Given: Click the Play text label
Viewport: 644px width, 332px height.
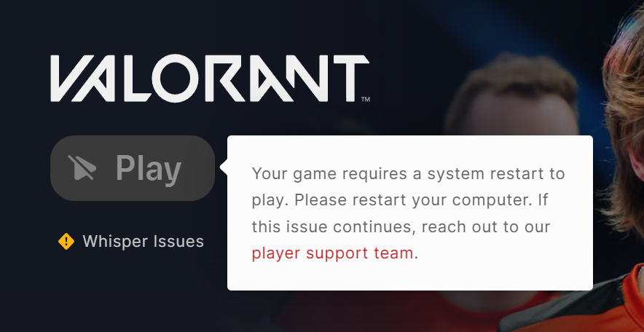Looking at the screenshot, I should 149,169.
